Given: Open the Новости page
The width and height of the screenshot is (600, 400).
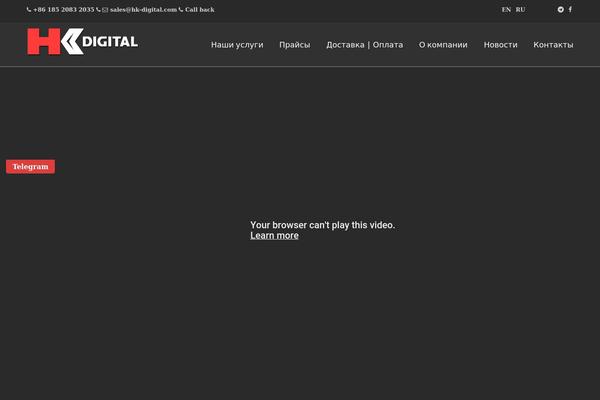Looking at the screenshot, I should click(x=501, y=45).
